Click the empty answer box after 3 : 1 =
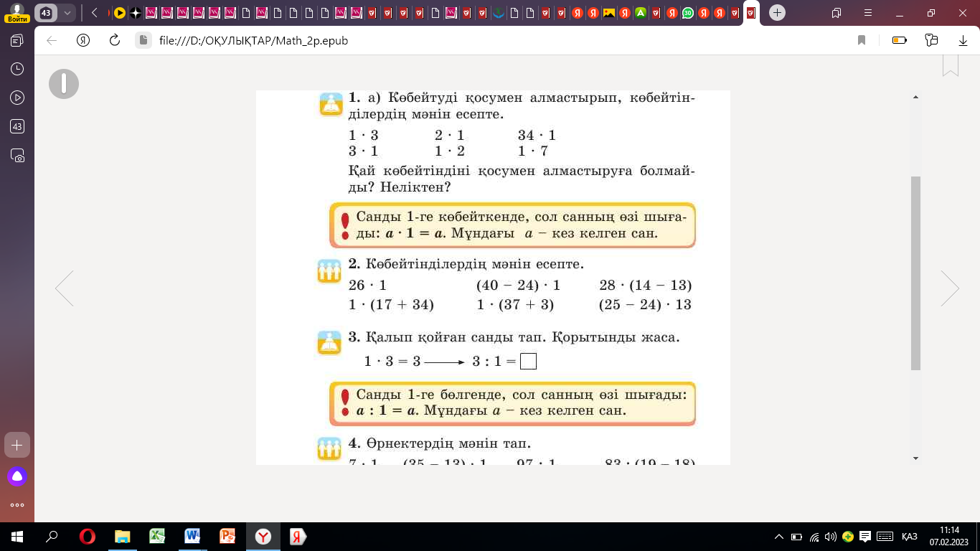The width and height of the screenshot is (980, 551). tap(528, 362)
